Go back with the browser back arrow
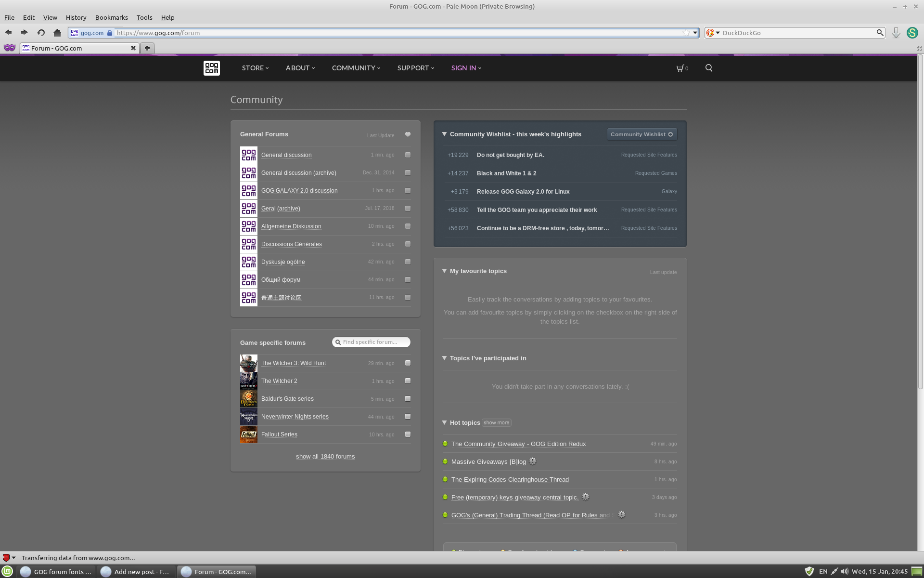The image size is (924, 578). pyautogui.click(x=8, y=33)
